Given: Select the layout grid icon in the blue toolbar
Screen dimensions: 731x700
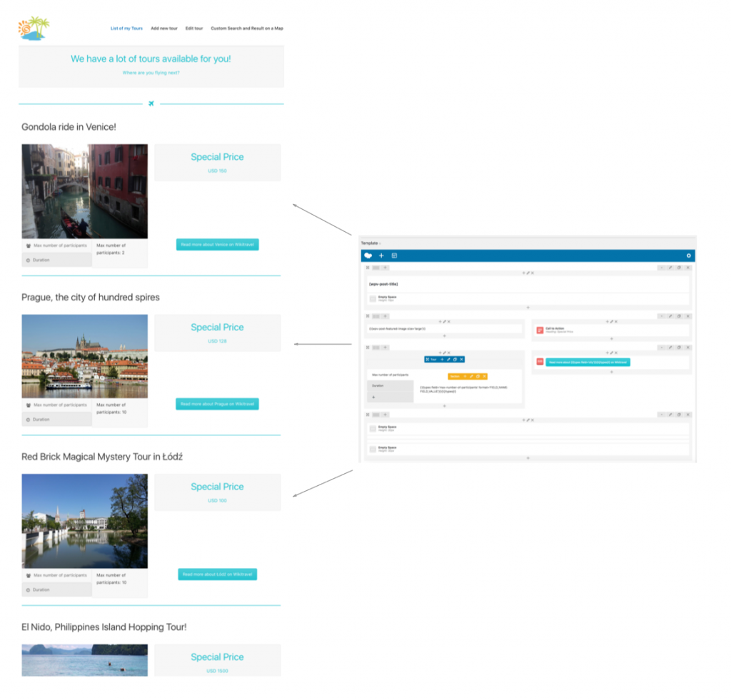Looking at the screenshot, I should pos(394,255).
